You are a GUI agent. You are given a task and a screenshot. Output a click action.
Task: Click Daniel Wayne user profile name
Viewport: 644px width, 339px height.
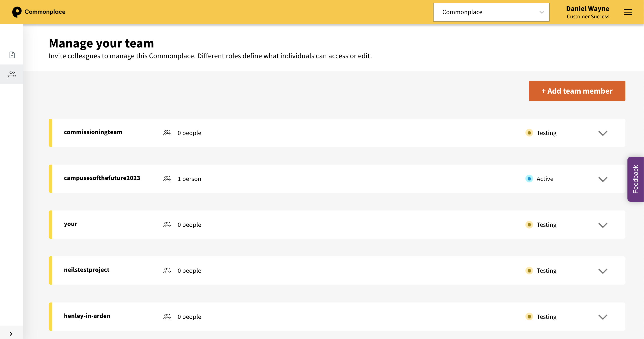click(x=587, y=9)
